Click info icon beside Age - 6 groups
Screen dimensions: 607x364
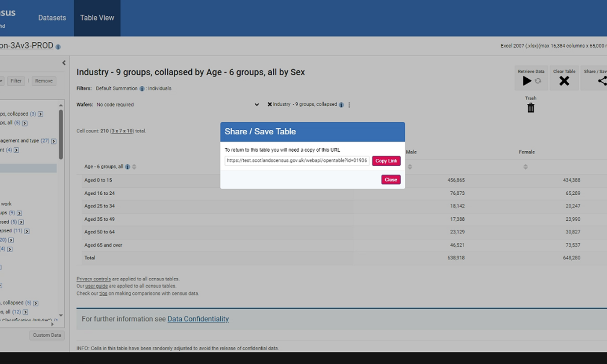tap(128, 167)
